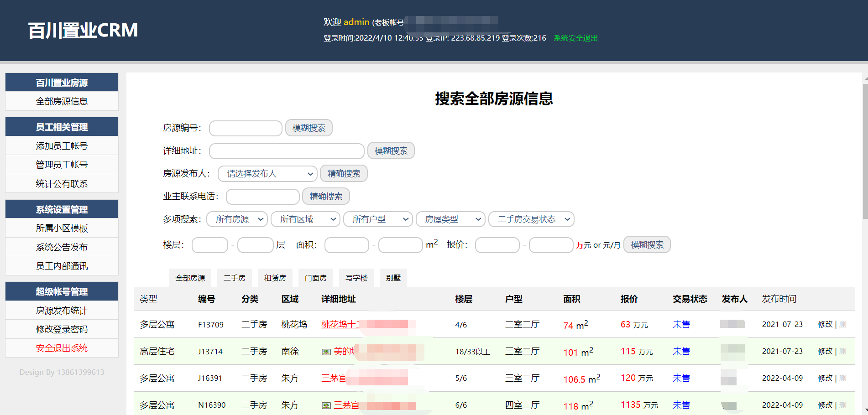Click the photo icon in the J13714 row
Image resolution: width=868 pixels, height=415 pixels.
click(x=326, y=352)
